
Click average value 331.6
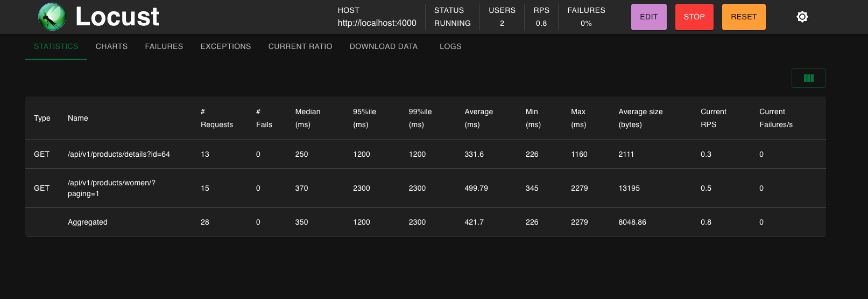pos(474,154)
